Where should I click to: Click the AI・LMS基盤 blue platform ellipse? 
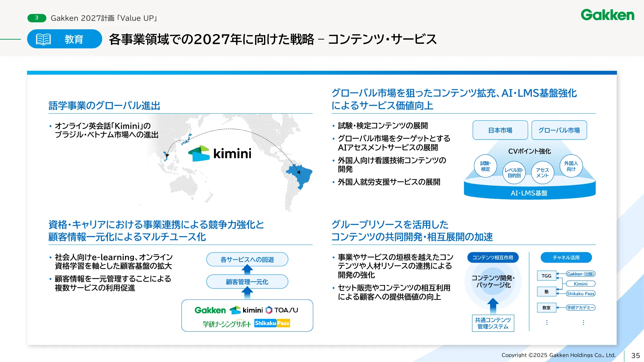[529, 192]
